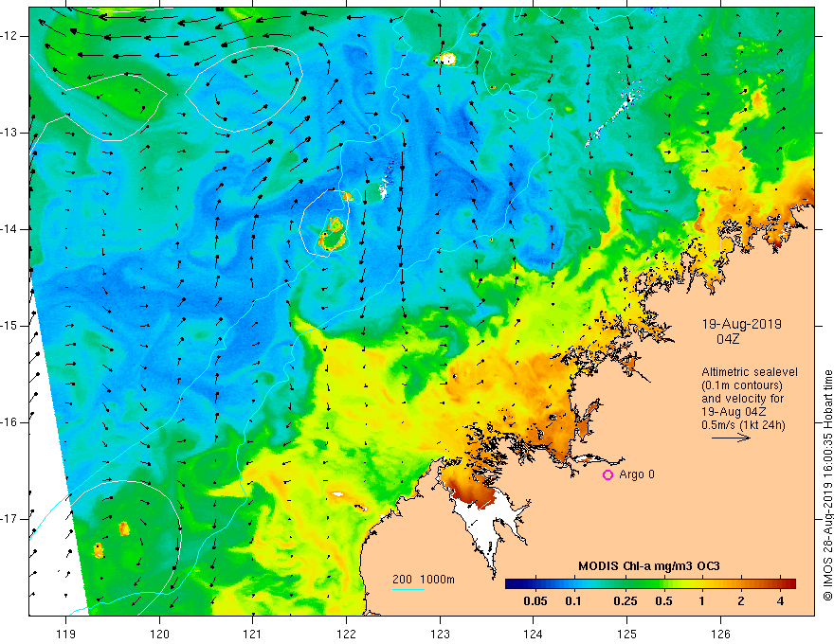Click the velocity scale reference arrow

731,438
